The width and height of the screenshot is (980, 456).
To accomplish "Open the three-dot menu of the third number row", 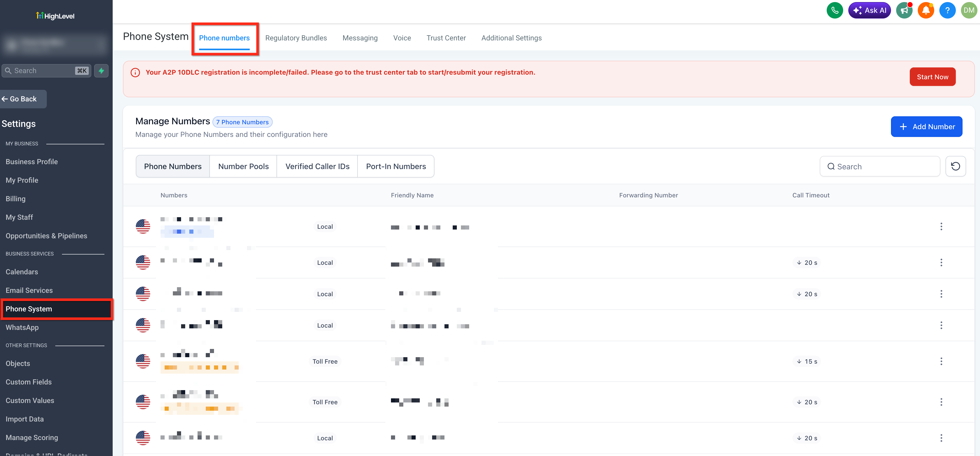I will click(941, 294).
